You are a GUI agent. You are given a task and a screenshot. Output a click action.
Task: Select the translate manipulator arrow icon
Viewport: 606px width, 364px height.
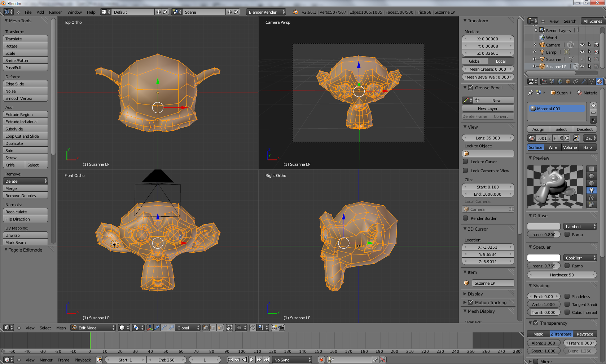click(157, 328)
